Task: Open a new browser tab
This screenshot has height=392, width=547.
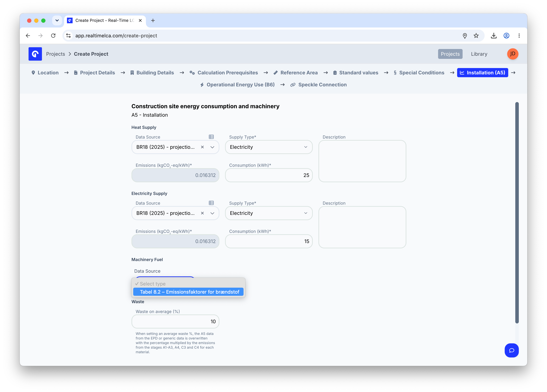Action: (153, 20)
